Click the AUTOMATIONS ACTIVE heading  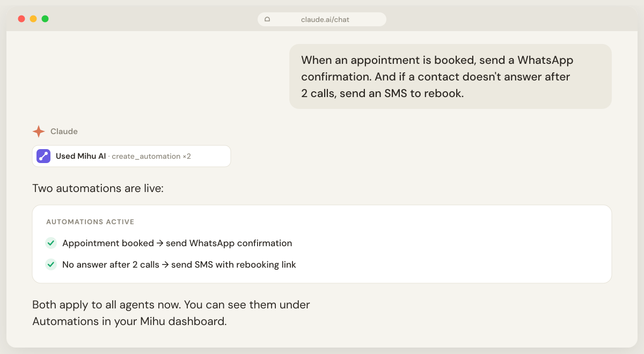coord(90,222)
